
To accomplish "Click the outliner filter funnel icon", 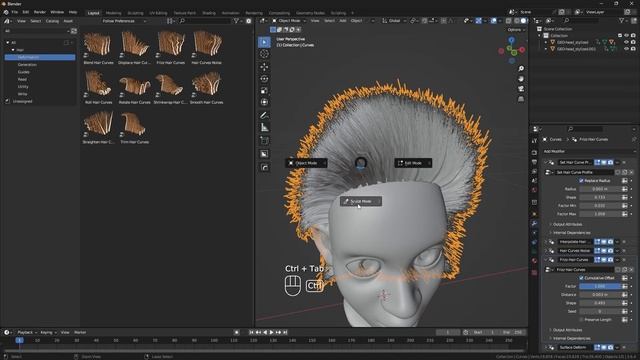I will 622,20.
